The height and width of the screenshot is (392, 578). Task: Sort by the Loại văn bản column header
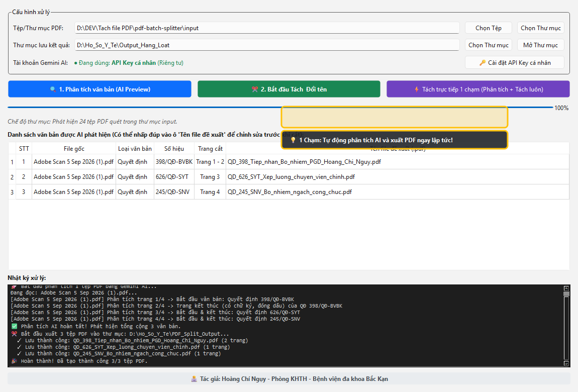(135, 148)
